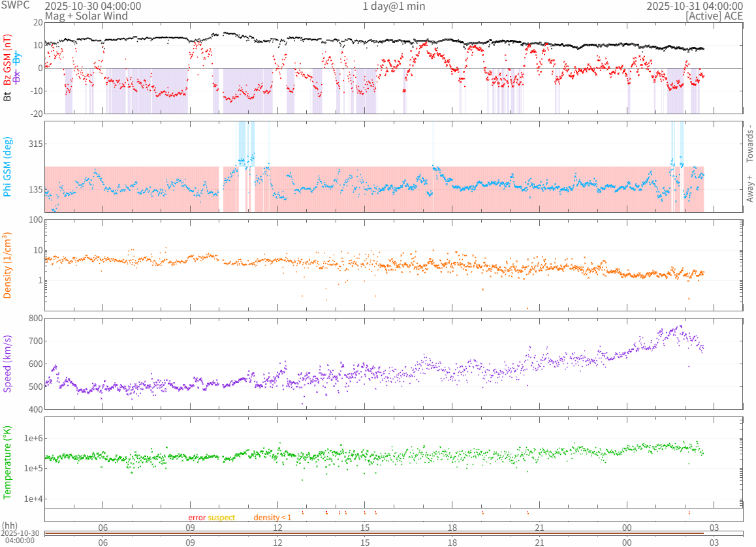Click the 135 tick on Phi axis
The height and width of the screenshot is (547, 756).
(x=35, y=189)
